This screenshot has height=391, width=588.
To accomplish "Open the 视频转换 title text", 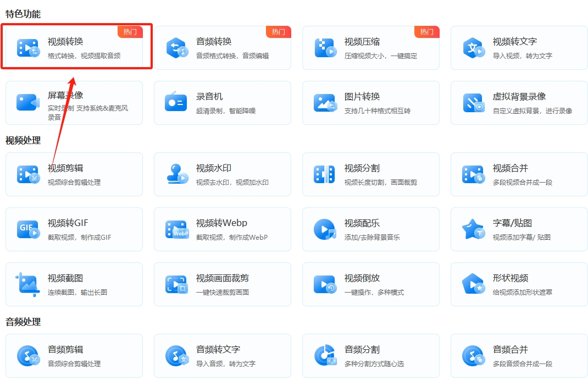I will coord(65,42).
